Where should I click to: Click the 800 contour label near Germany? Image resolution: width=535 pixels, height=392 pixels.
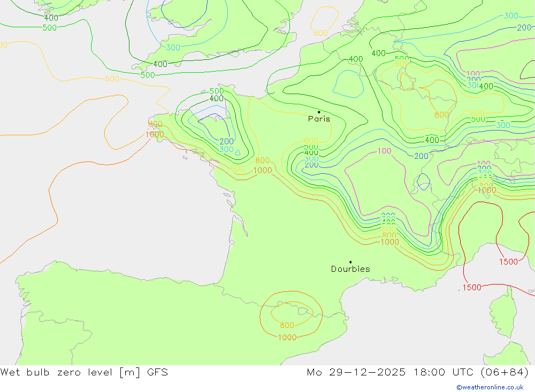tap(441, 114)
